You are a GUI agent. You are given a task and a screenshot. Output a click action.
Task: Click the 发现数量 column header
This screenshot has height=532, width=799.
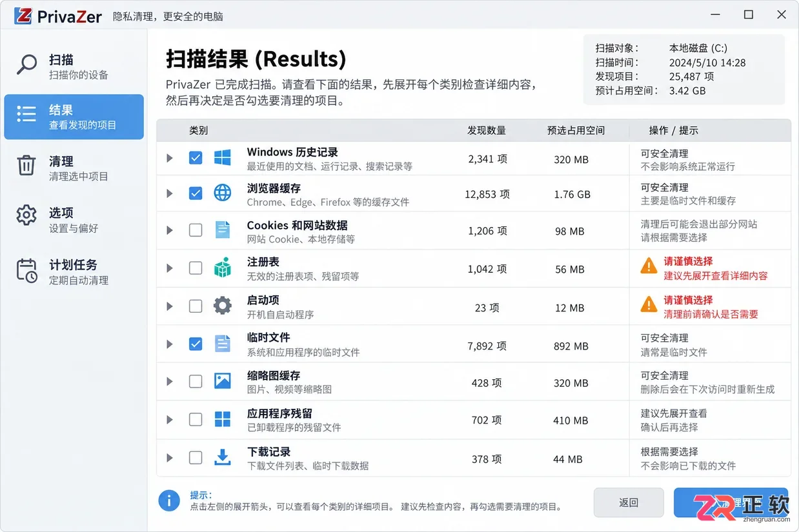pyautogui.click(x=487, y=130)
